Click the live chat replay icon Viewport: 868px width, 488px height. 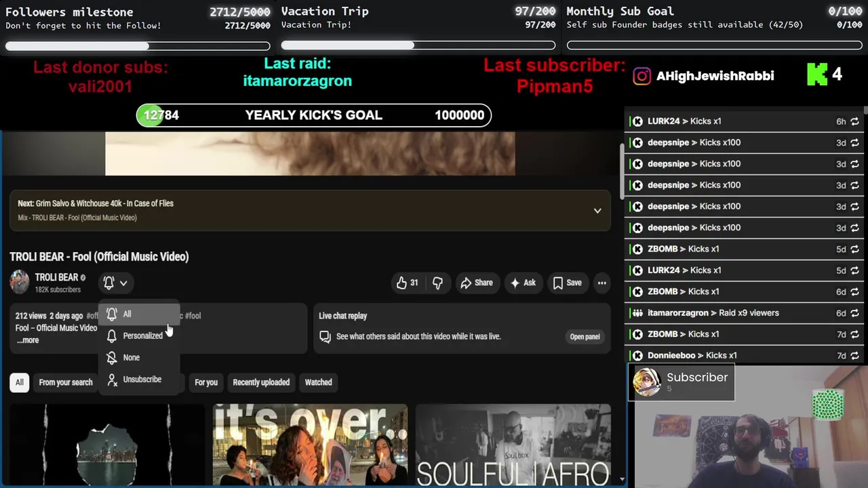coord(325,337)
